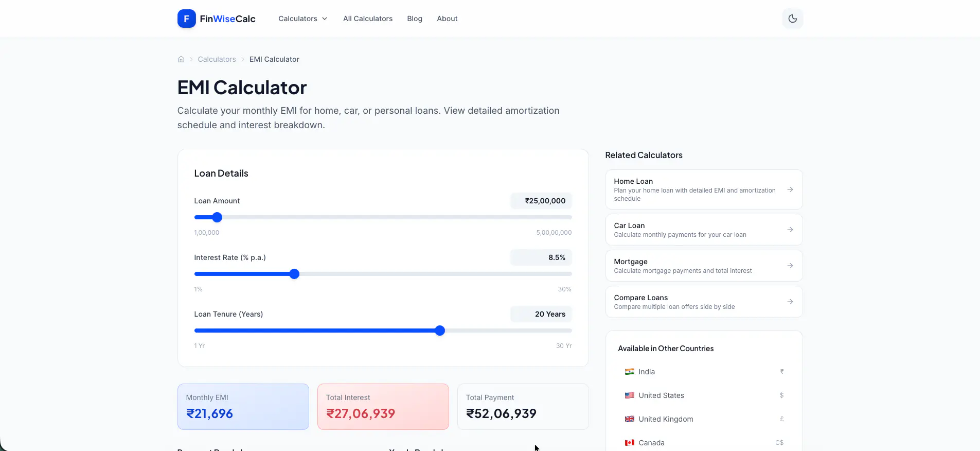Open the About page
The image size is (980, 451).
click(x=447, y=19)
